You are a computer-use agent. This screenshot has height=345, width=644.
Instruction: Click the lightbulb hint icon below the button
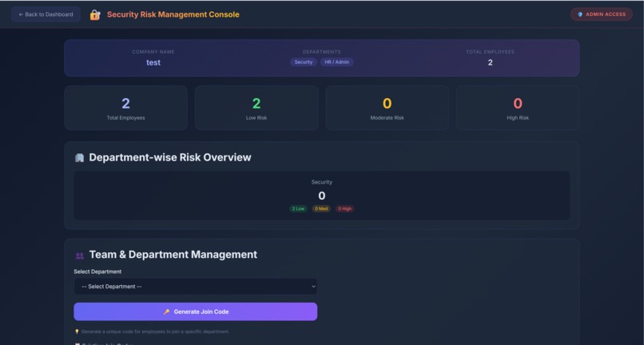coord(77,331)
